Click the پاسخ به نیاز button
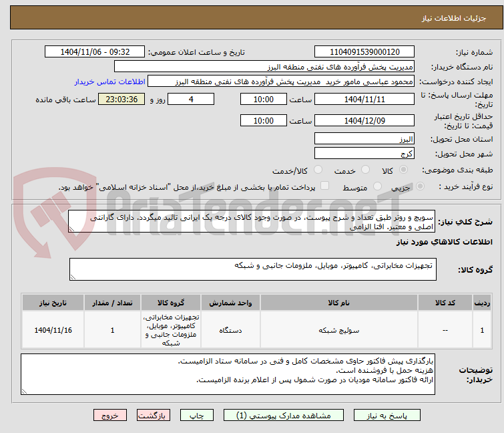Screen dimensions: 504x433 (387, 416)
